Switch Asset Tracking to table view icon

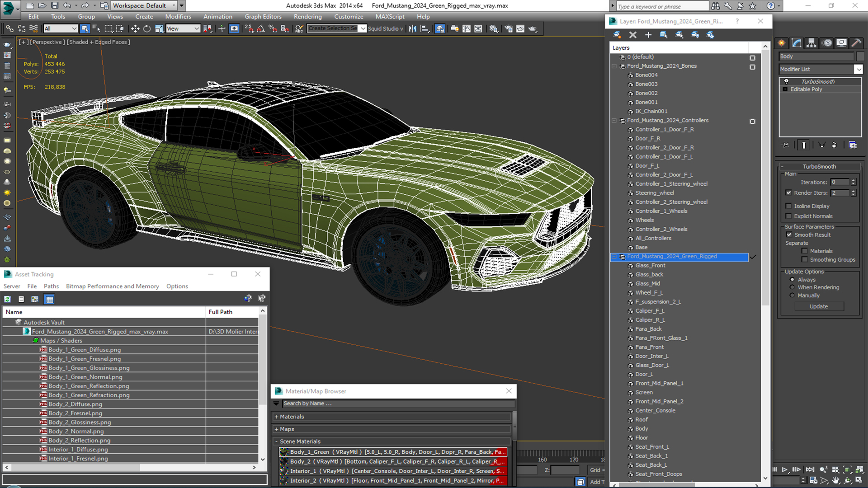[50, 299]
